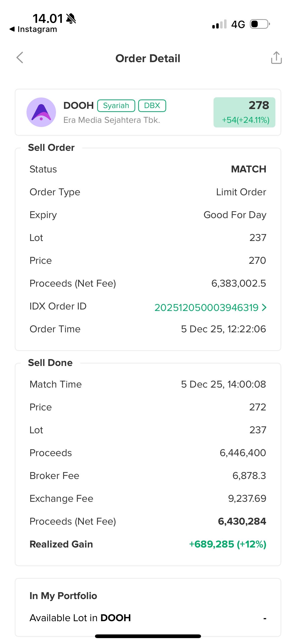Tap the cellular signal bars icon
Image resolution: width=296 pixels, height=644 pixels.
coord(219,24)
